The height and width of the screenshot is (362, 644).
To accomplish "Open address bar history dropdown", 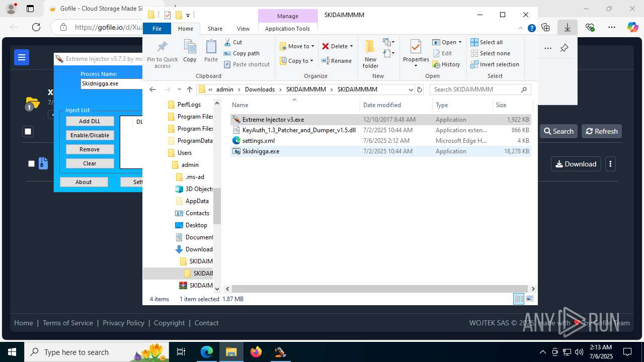I will click(411, 89).
